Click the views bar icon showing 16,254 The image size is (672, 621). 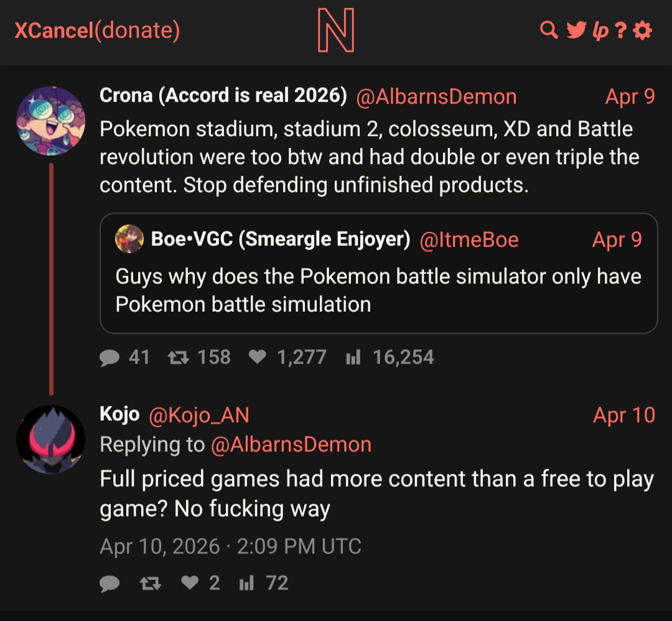pos(353,357)
